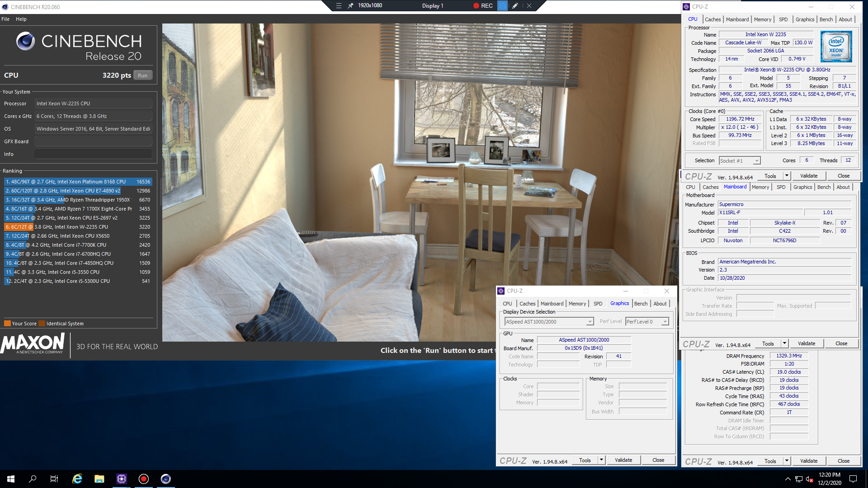This screenshot has width=868, height=488.
Task: Open the pencil annotation tool
Action: (515, 6)
